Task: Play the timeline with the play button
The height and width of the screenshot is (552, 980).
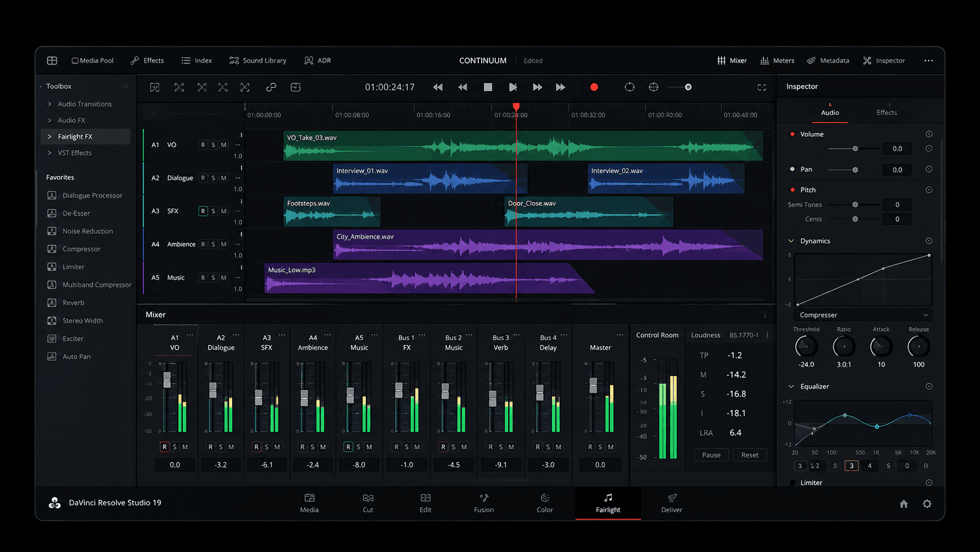Action: click(513, 87)
